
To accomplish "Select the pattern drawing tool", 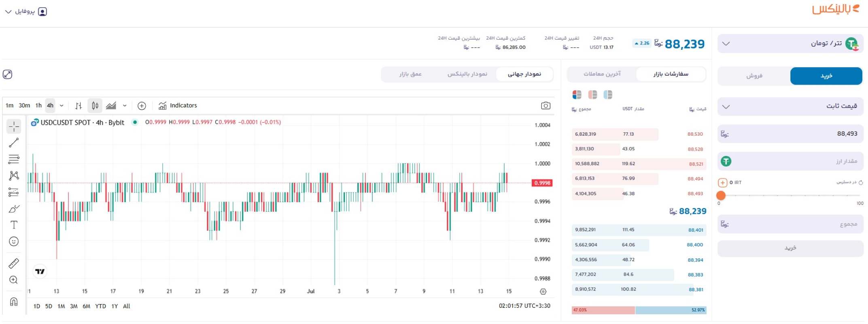I will (14, 175).
